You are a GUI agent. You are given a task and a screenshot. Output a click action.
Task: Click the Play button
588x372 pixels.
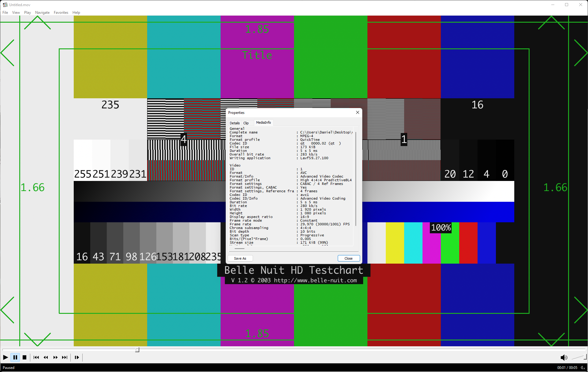tap(6, 357)
